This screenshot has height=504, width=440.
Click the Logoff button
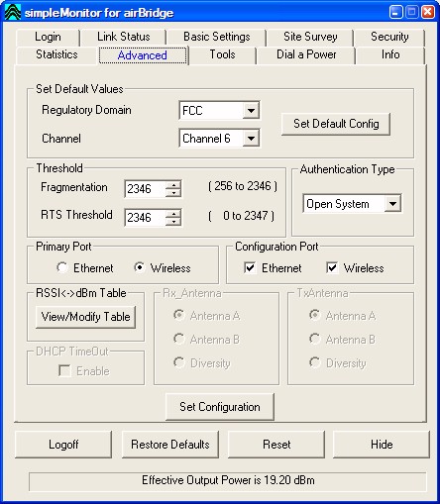click(x=63, y=445)
